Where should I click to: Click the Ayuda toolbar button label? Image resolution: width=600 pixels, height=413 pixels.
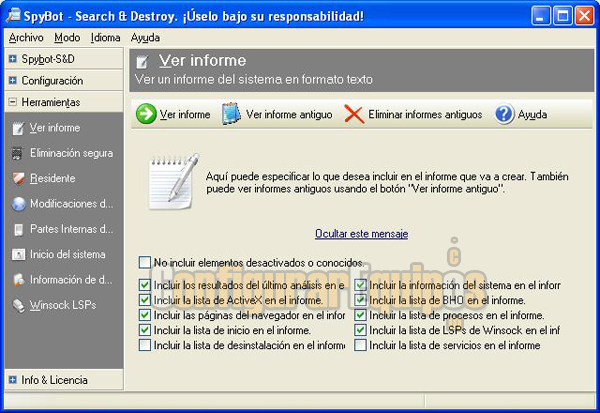(532, 114)
